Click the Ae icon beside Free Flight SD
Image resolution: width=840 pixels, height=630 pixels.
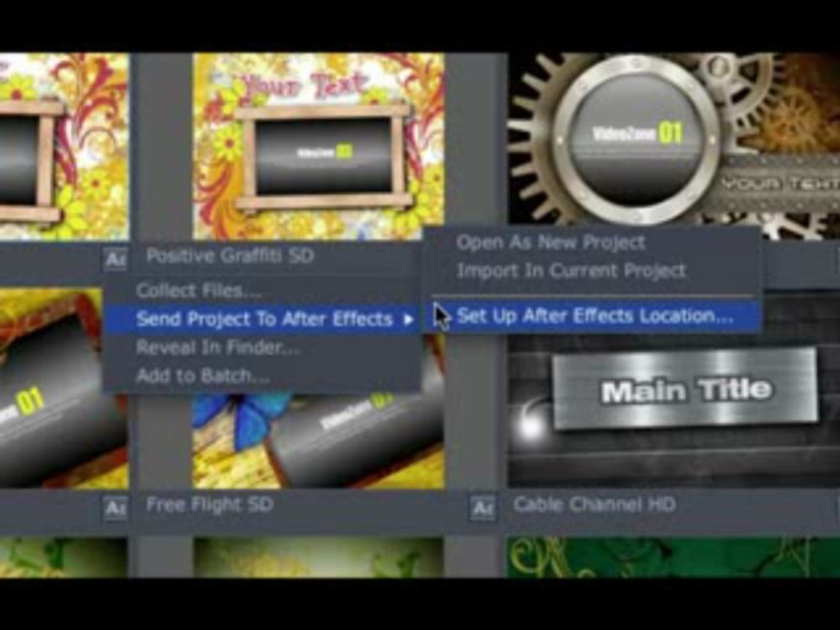click(x=115, y=507)
